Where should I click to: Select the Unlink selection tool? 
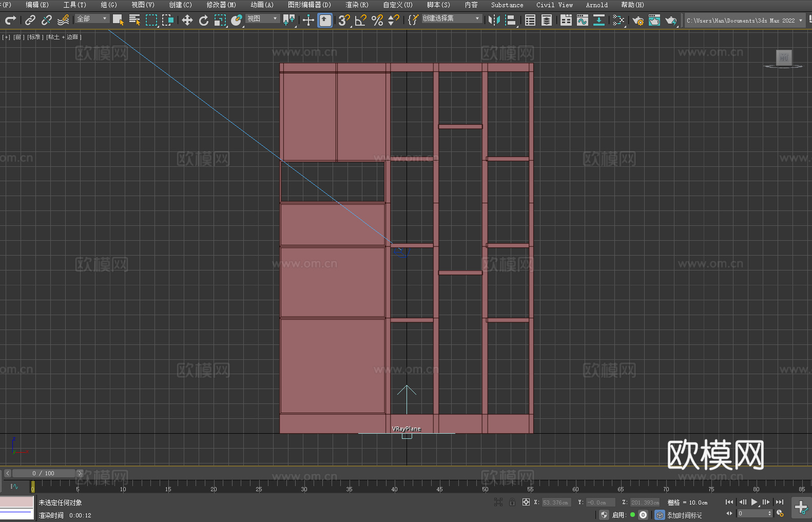[x=47, y=20]
